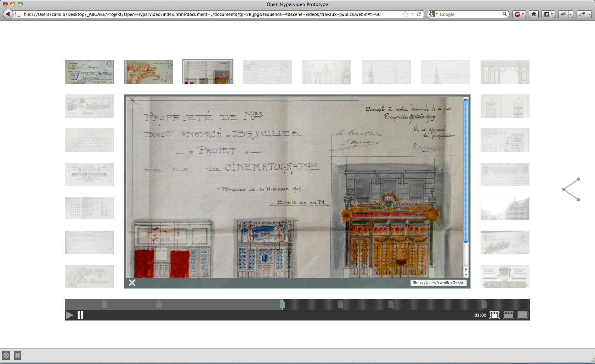Select the orange ornate letterhead thumbnail
The image size is (595, 364).
coord(148,72)
